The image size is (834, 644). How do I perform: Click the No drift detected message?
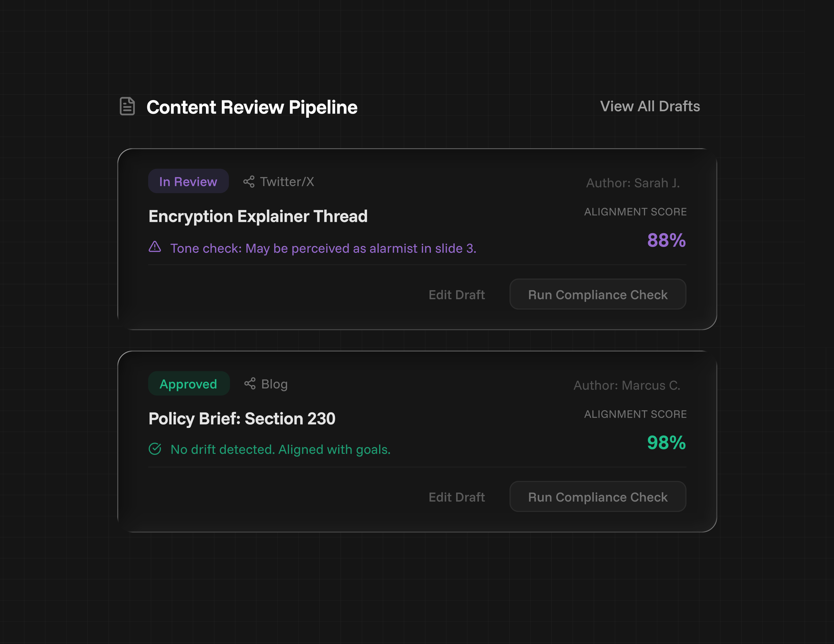tap(280, 450)
